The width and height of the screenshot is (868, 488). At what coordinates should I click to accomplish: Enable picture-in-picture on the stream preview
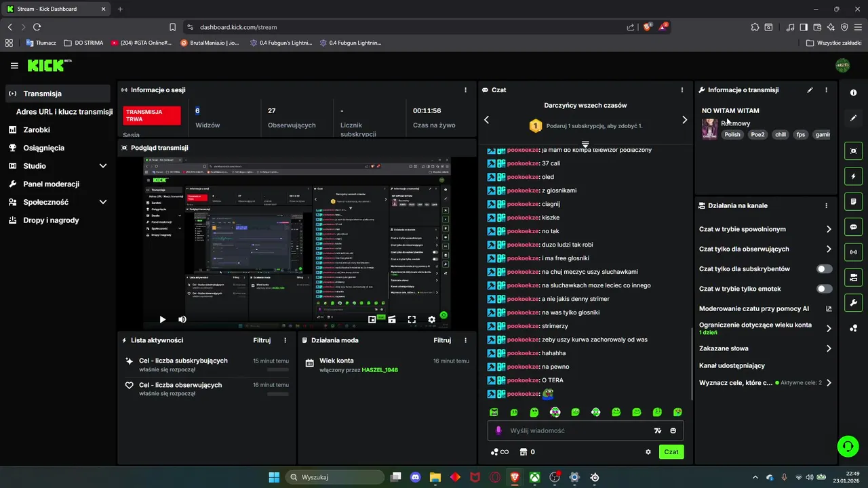point(372,319)
